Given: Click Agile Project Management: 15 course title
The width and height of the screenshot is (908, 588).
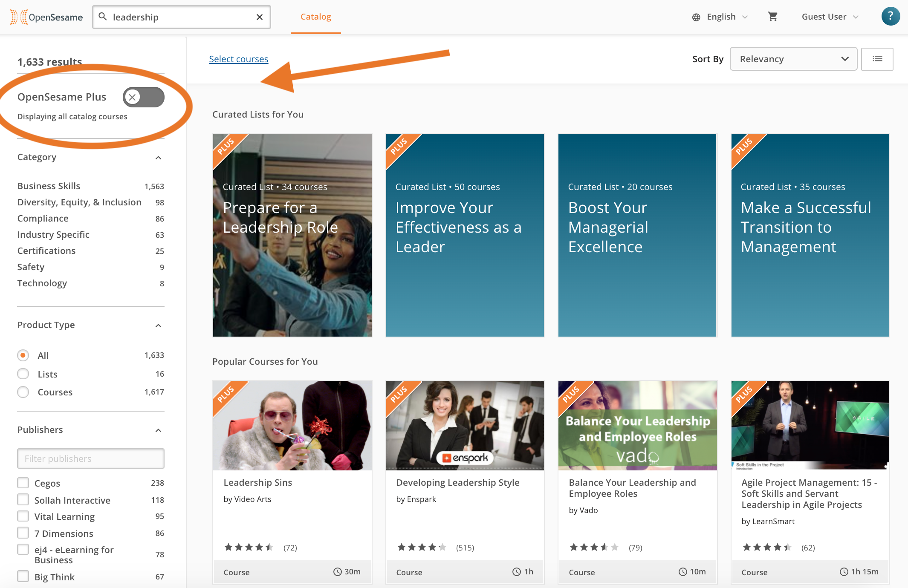Looking at the screenshot, I should [x=809, y=494].
